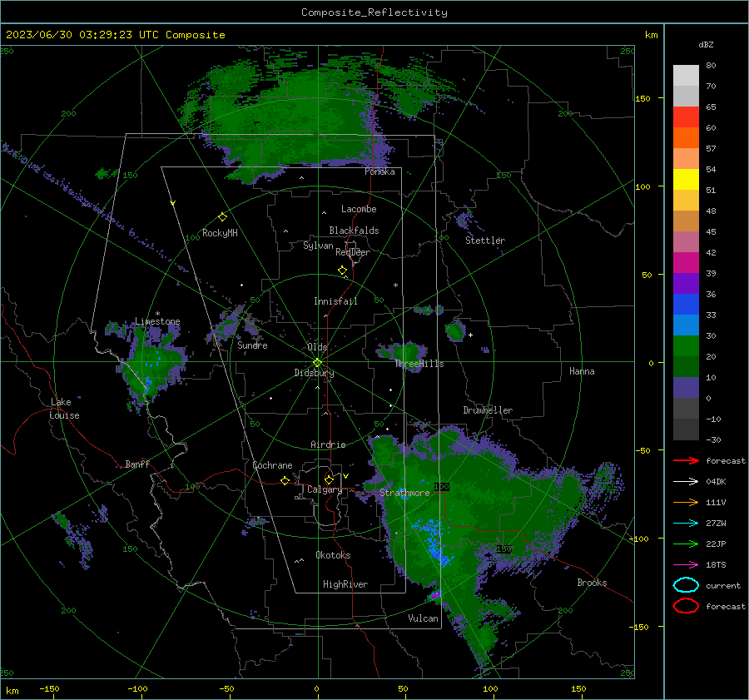The width and height of the screenshot is (749, 700).
Task: Click the Vulcan city label
Action: [423, 618]
